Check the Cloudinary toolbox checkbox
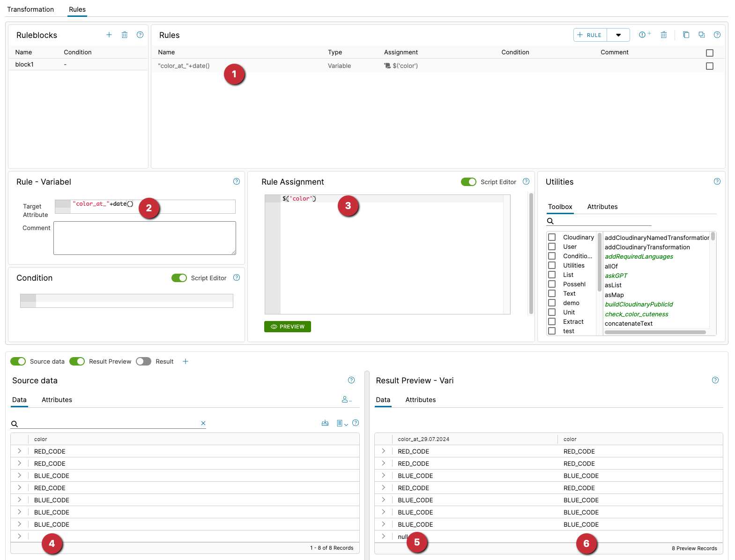 (552, 237)
